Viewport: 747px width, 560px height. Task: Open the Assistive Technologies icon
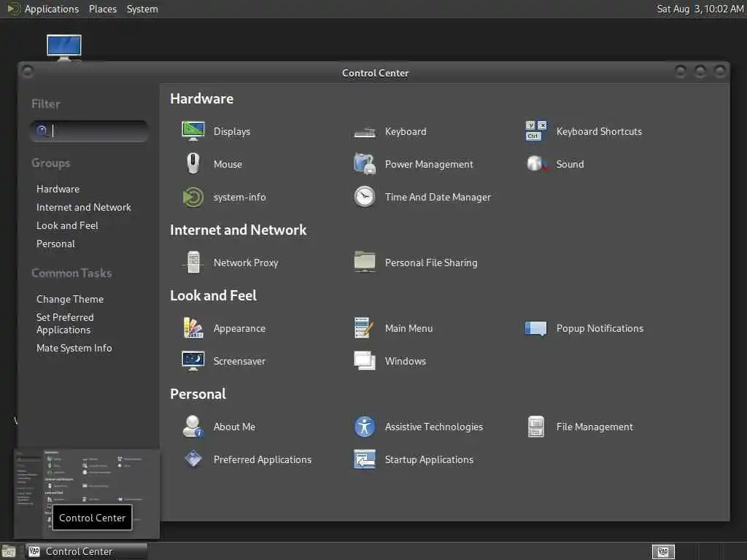pos(365,427)
